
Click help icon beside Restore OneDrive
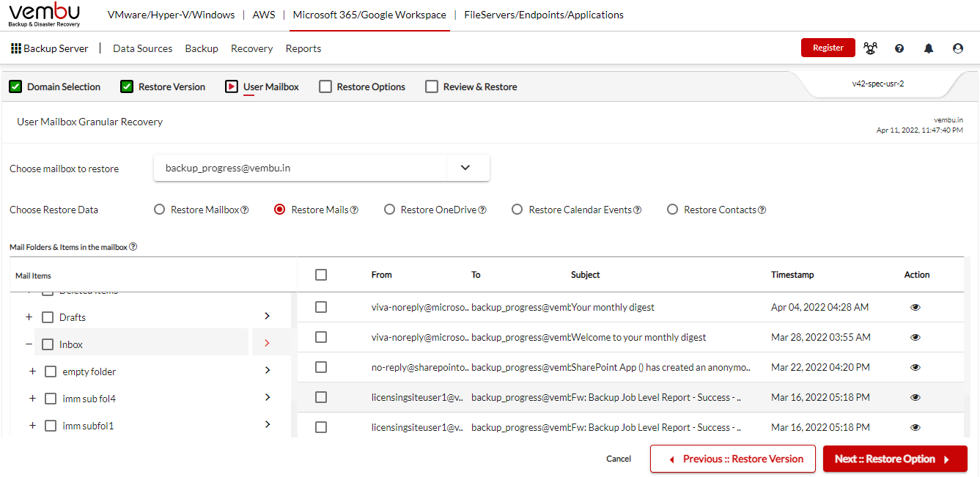(x=482, y=210)
